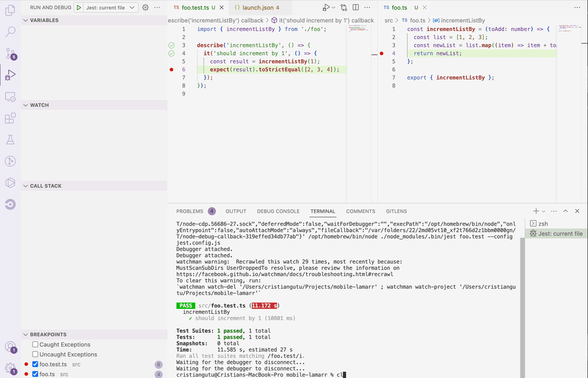Viewport: 588px width, 378px height.
Task: Switch to the DEBUG CONSOLE tab
Action: [x=278, y=211]
